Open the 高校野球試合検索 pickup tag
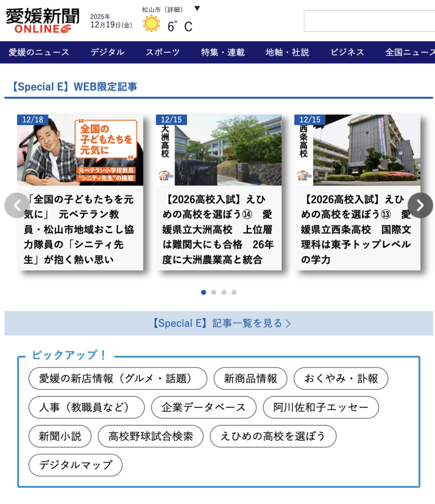Image resolution: width=435 pixels, height=504 pixels. point(151,436)
